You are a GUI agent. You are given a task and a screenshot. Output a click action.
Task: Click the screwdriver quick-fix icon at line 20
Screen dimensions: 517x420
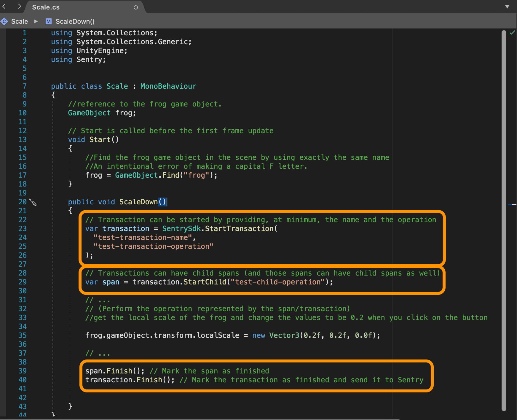pos(33,202)
